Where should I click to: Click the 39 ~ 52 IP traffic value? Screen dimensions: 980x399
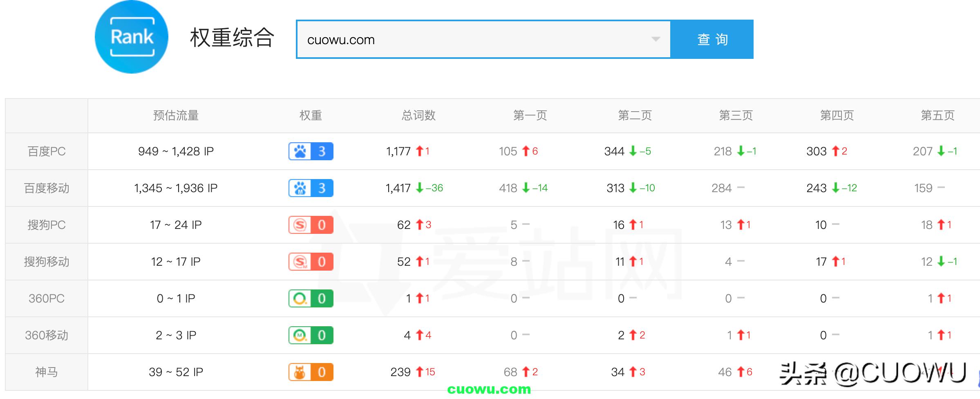tap(176, 372)
